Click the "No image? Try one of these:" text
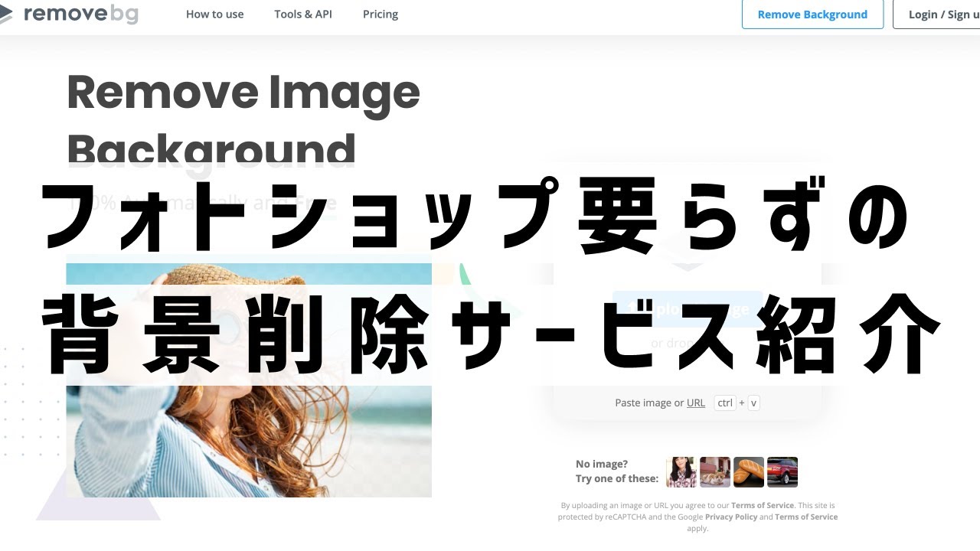The image size is (980, 551). [x=617, y=471]
